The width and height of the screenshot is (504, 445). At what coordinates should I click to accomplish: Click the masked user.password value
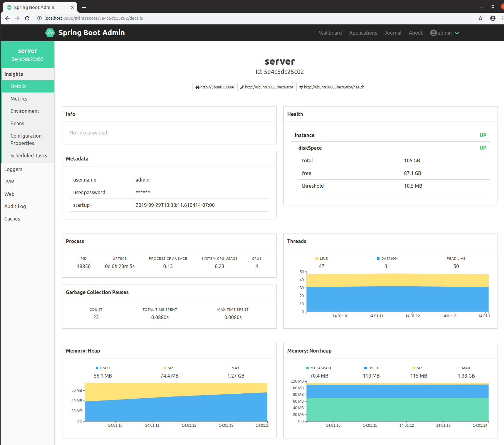click(143, 192)
